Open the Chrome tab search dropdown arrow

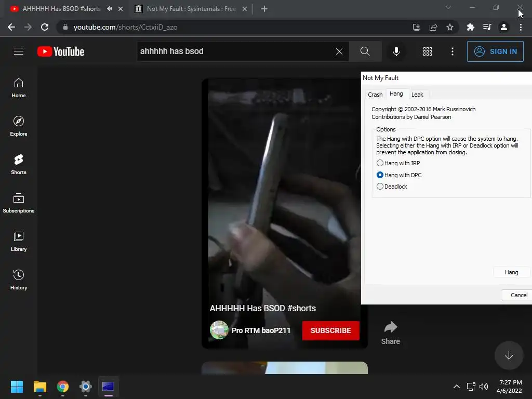(x=448, y=7)
